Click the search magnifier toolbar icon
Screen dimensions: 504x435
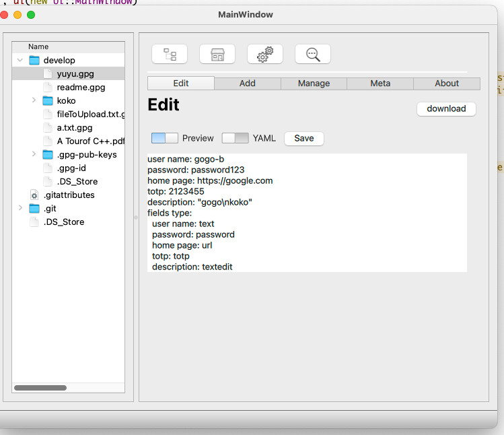coord(313,54)
